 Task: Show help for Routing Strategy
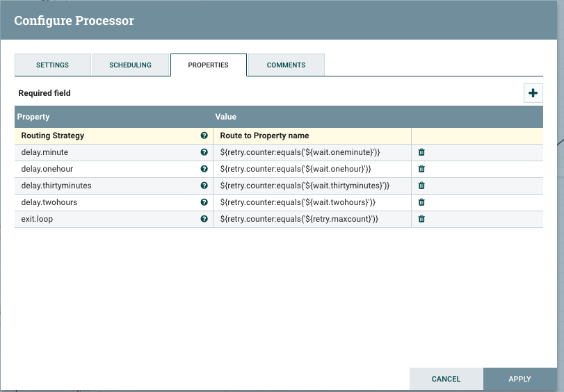click(204, 136)
